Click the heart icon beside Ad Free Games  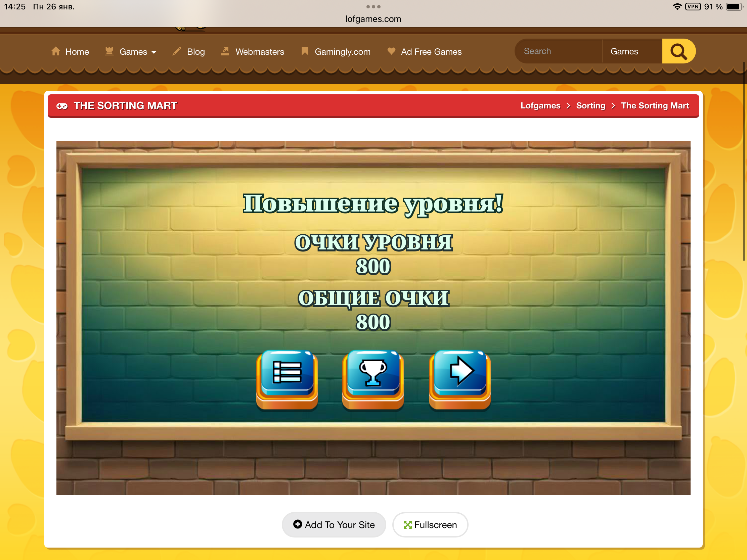click(391, 51)
